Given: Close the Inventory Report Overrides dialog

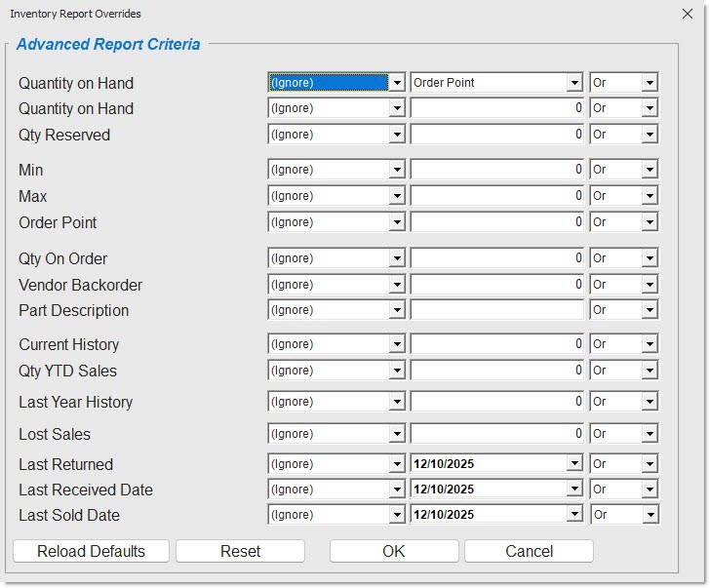Looking at the screenshot, I should [x=686, y=14].
